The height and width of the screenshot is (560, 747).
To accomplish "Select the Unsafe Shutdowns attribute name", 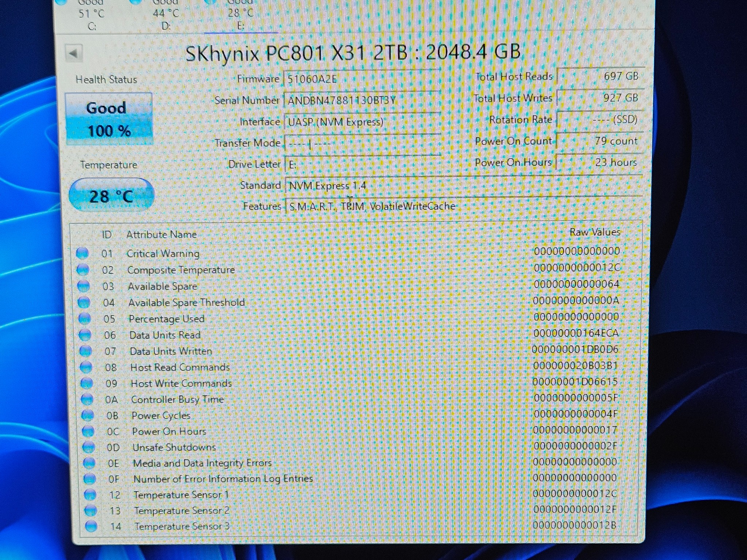I will tap(174, 447).
